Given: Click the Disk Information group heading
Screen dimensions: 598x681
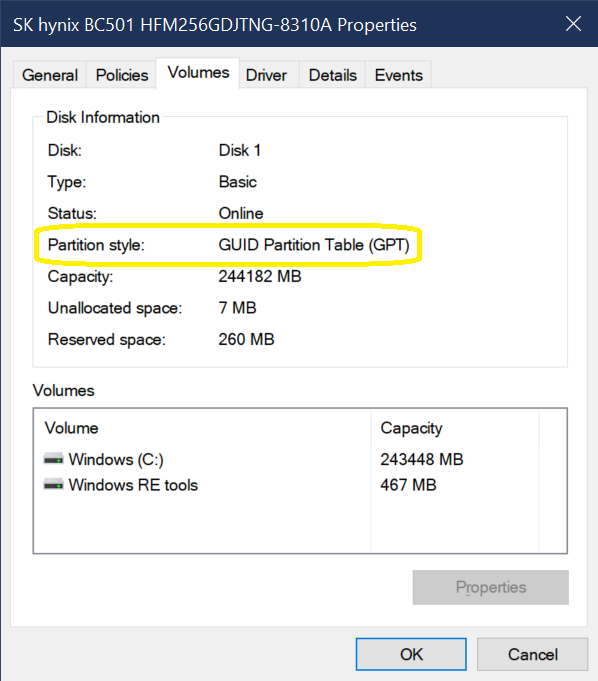Looking at the screenshot, I should (x=103, y=117).
